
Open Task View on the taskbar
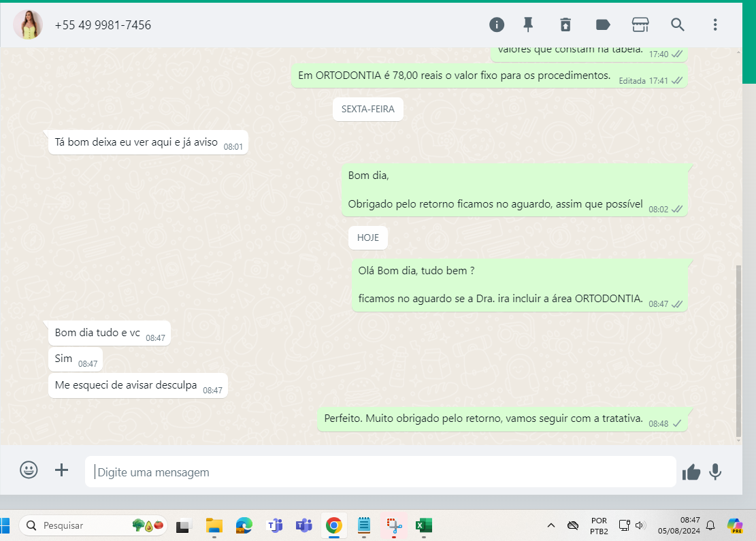(183, 525)
